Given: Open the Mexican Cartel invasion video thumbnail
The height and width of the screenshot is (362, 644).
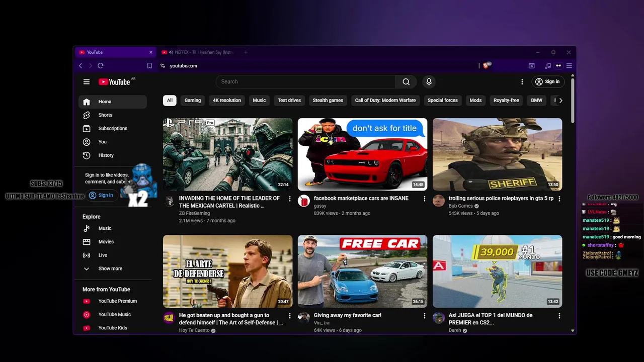Looking at the screenshot, I should [x=227, y=154].
